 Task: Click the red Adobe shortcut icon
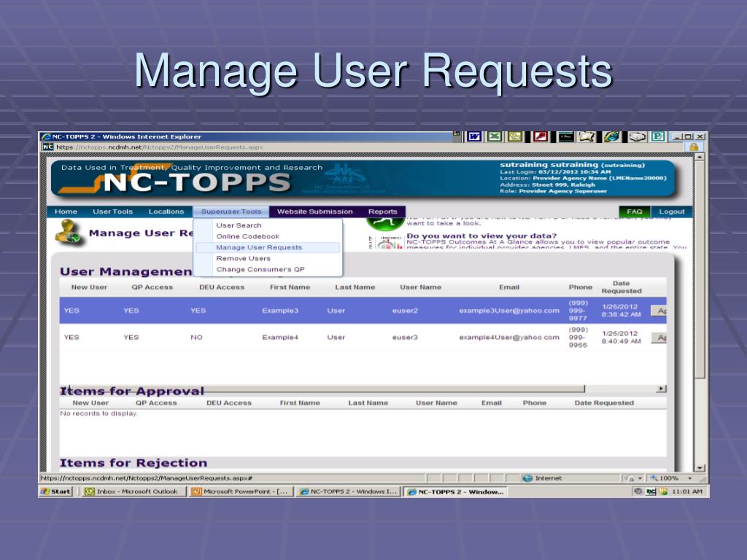(541, 136)
